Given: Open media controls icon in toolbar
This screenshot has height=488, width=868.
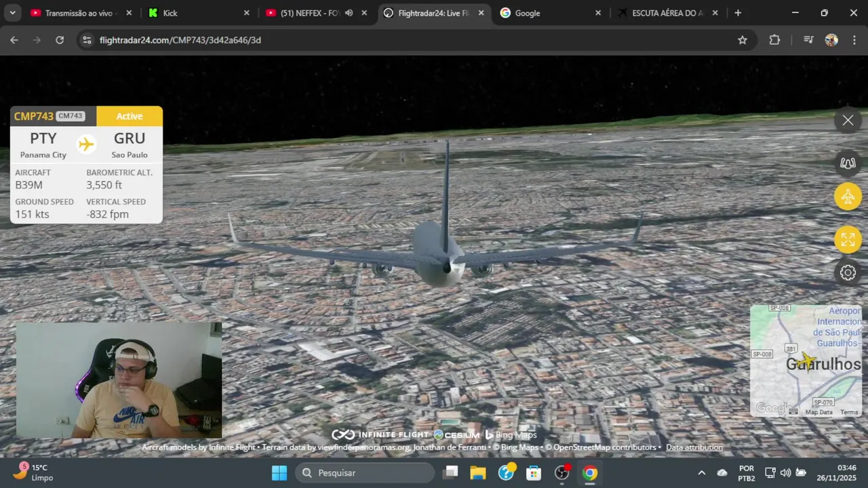Looking at the screenshot, I should [808, 40].
